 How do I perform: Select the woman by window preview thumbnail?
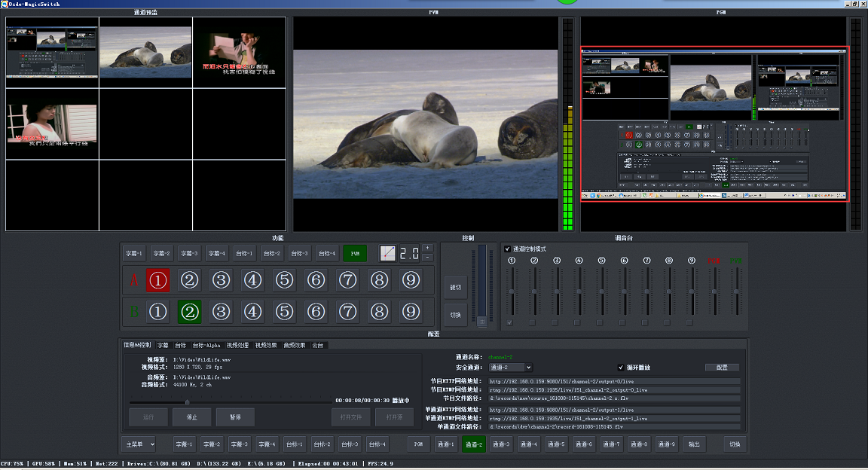52,124
